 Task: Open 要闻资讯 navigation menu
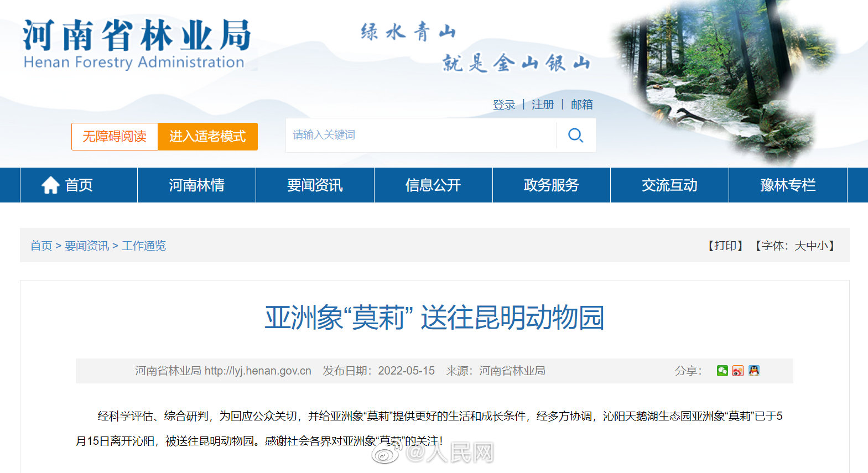point(315,185)
